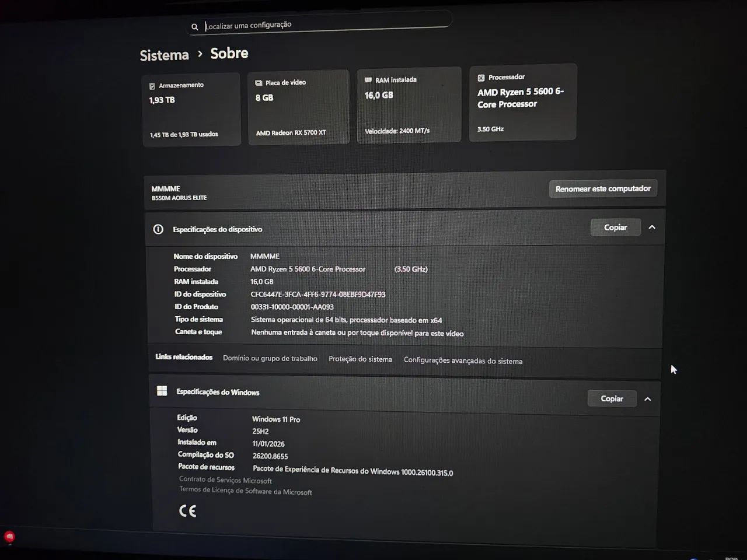Click 'Nenhuma entrada à caneta ou por toque' text

[357, 332]
